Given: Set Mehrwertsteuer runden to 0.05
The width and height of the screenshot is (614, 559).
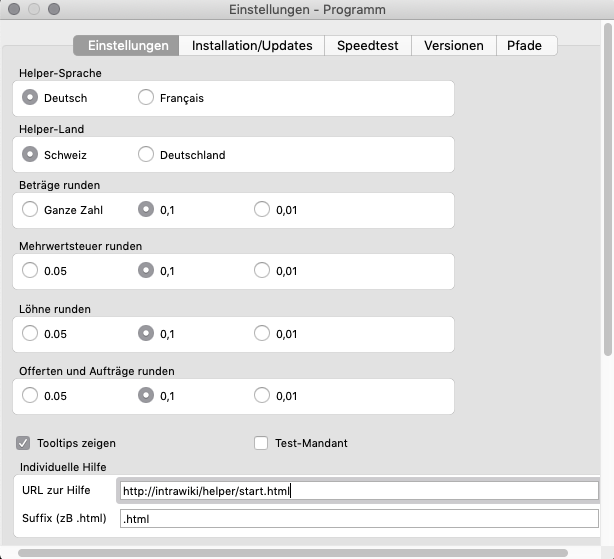Looking at the screenshot, I should tap(31, 270).
